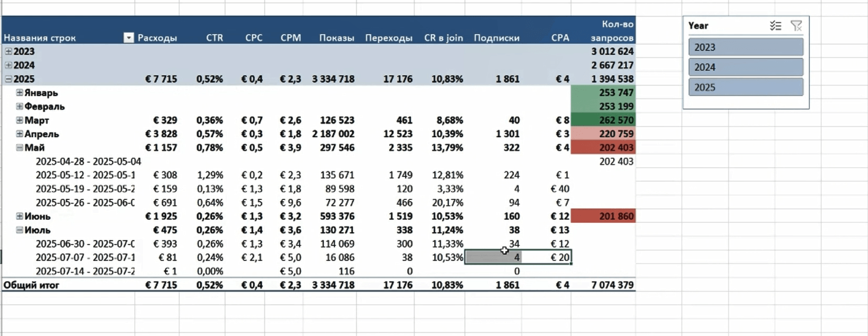Expand the Март month row
Screen dimensions: 868x336
[20, 120]
